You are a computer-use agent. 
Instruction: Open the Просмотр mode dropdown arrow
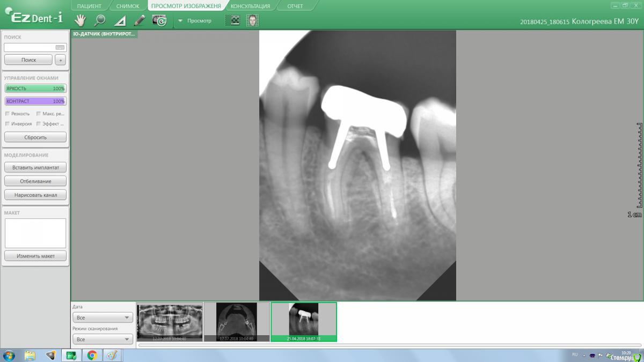180,21
